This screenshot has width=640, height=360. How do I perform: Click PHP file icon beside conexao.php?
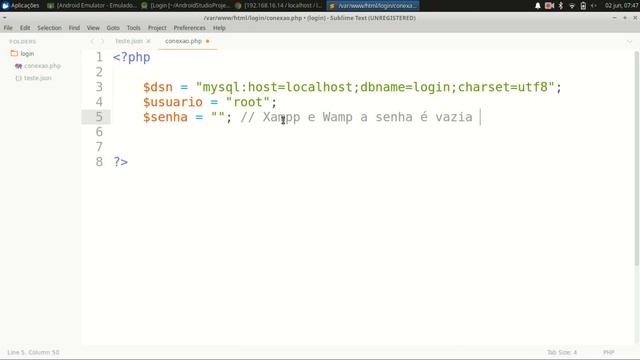[x=18, y=66]
